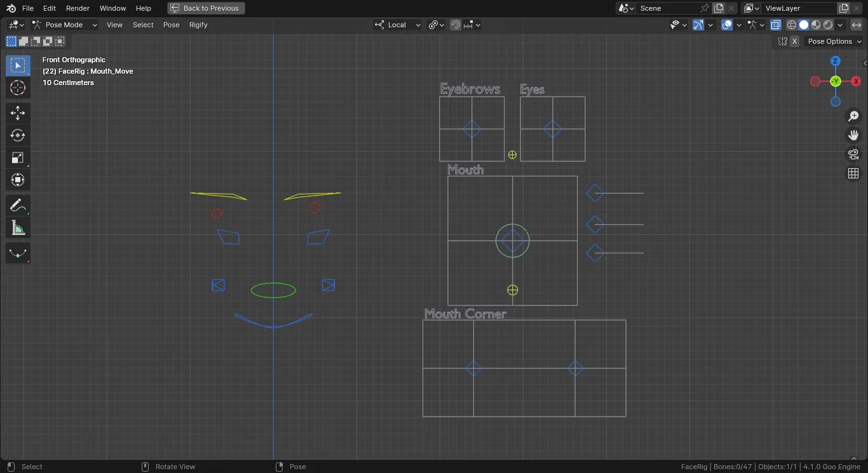This screenshot has height=473, width=868.
Task: Toggle the show gizmo button
Action: 698,25
